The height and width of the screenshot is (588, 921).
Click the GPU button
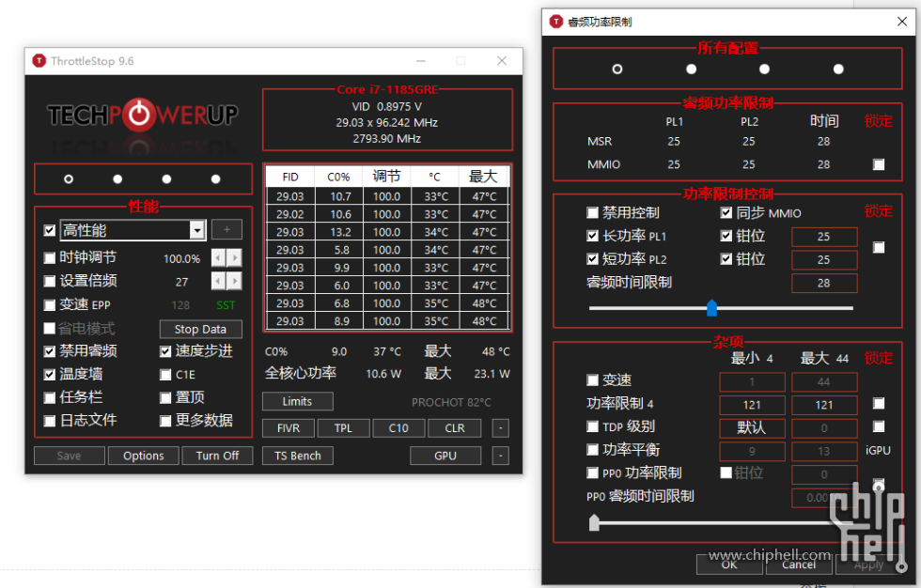click(445, 456)
